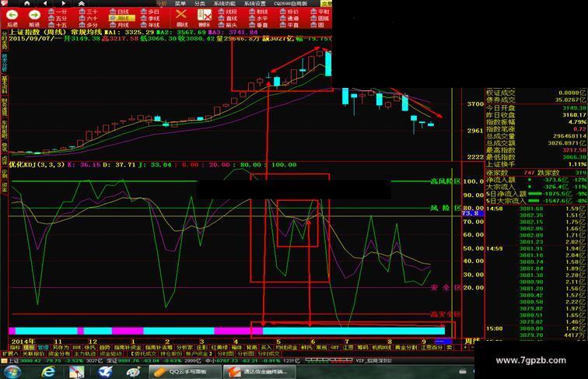588x379 pixels.
Task: Open the 分时图 intraday chart tab
Action: [x=226, y=354]
